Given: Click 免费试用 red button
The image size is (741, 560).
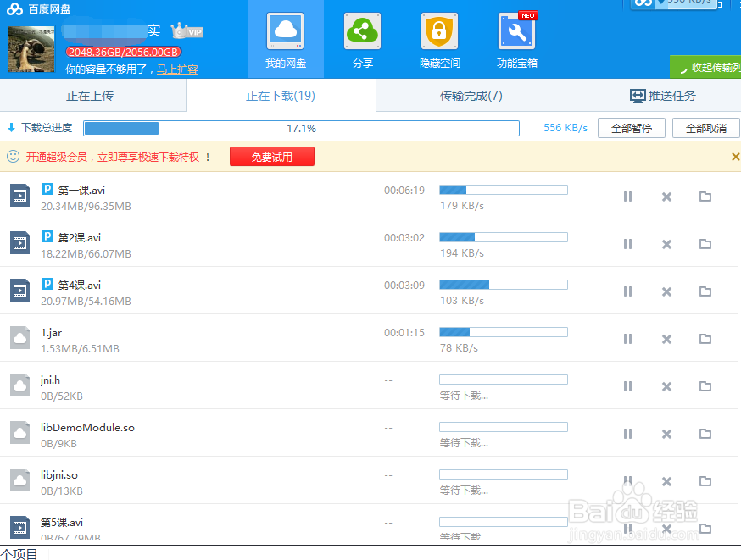Looking at the screenshot, I should 272,157.
